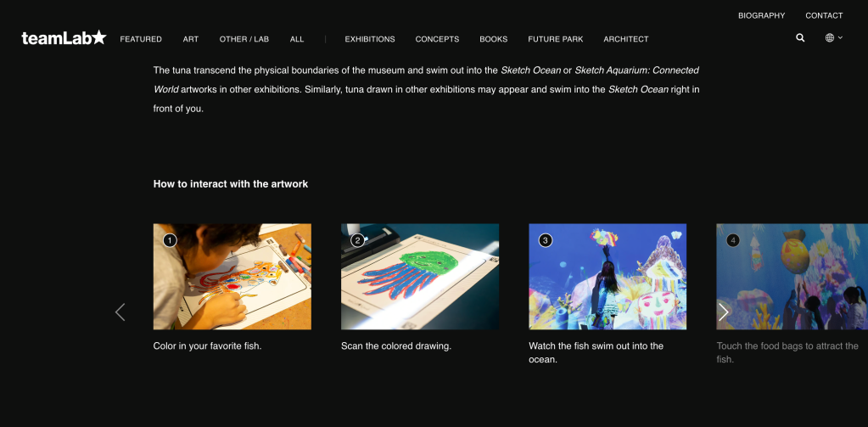Screen dimensions: 868x427
Task: Open the FEATURED menu item
Action: tap(141, 39)
